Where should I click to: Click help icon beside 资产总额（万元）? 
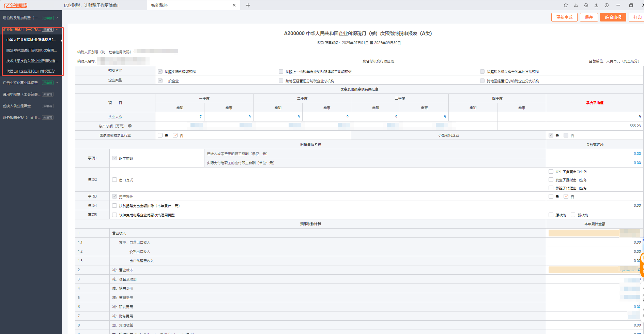pos(130,126)
